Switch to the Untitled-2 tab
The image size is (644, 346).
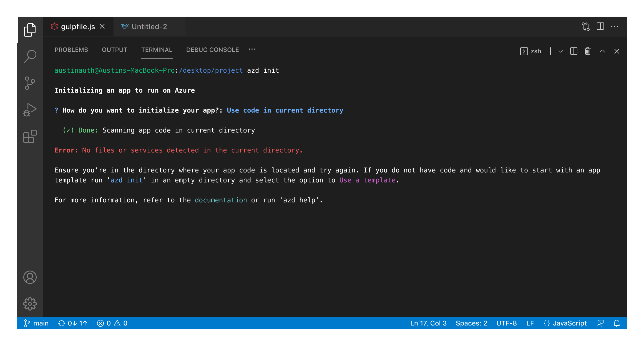149,26
